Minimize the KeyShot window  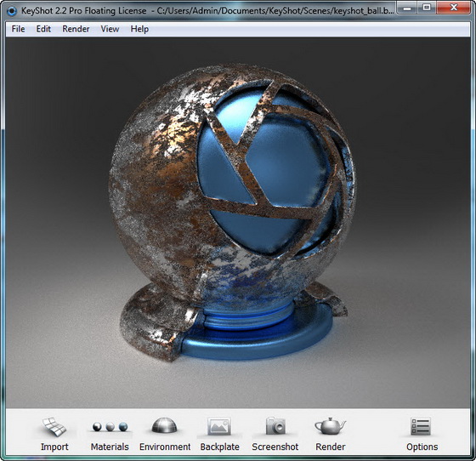(x=407, y=9)
